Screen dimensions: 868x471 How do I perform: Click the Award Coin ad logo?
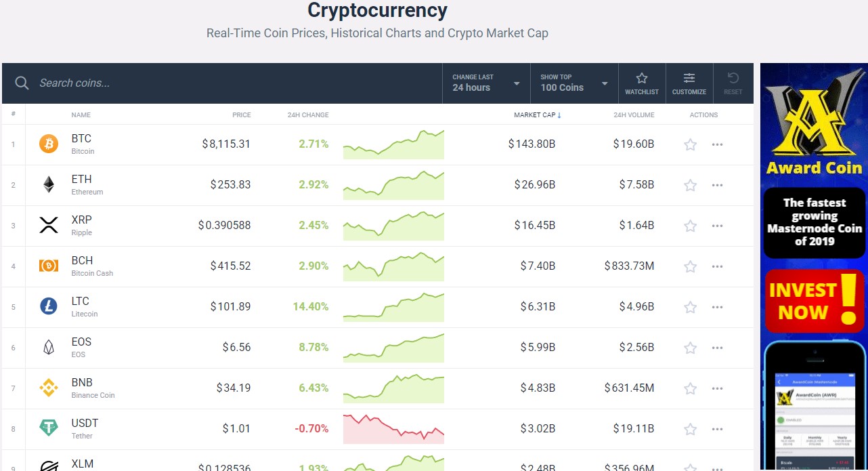click(x=814, y=112)
